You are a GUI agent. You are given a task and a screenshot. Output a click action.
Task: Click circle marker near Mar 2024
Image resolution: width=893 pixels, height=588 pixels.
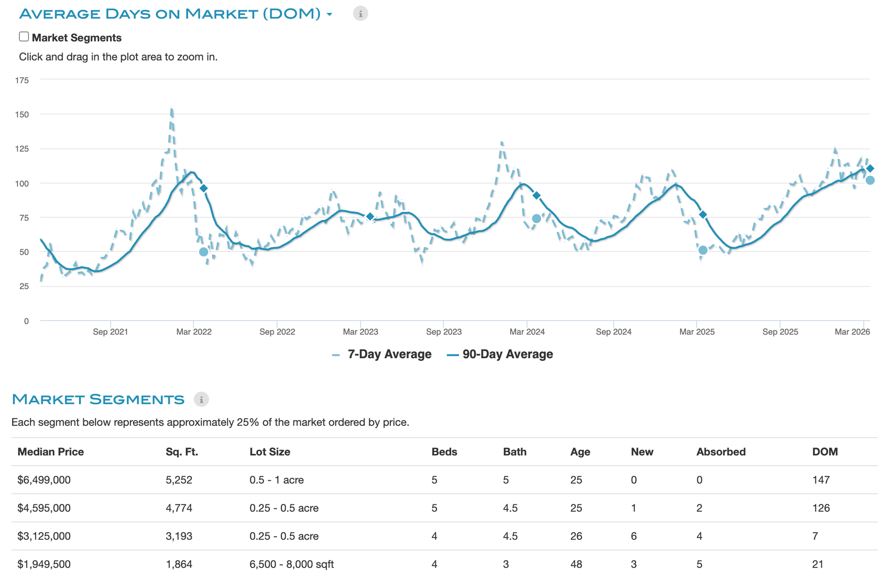pos(537,218)
